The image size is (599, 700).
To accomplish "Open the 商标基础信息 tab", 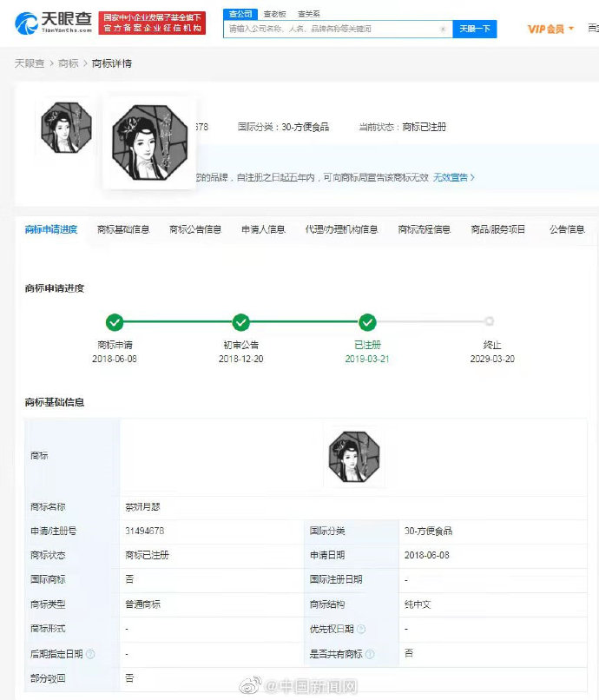I will [123, 229].
